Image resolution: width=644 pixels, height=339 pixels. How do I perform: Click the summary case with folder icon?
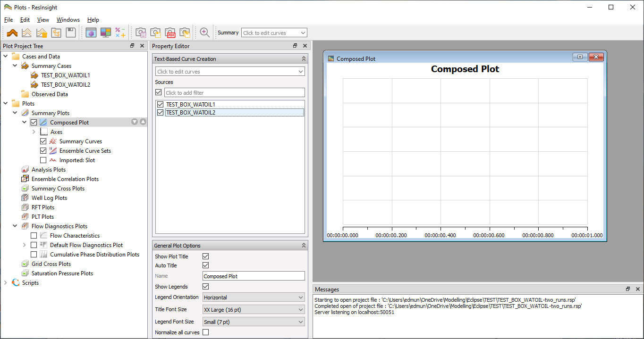[x=42, y=33]
